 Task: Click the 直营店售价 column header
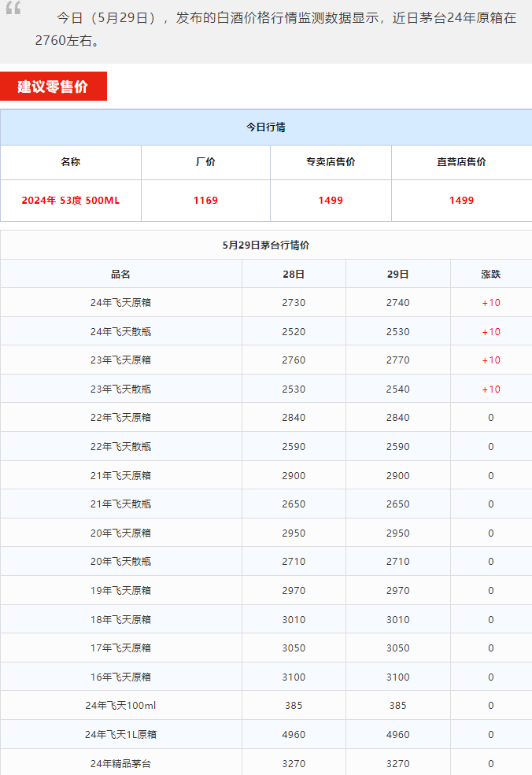point(461,162)
